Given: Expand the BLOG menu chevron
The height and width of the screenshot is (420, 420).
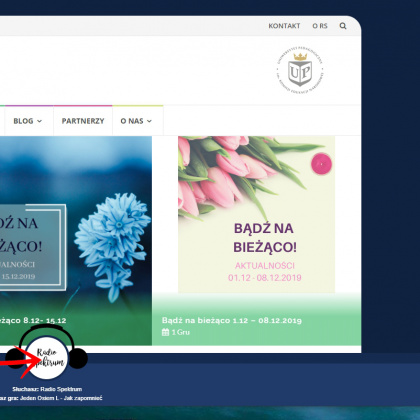Looking at the screenshot, I should [39, 121].
